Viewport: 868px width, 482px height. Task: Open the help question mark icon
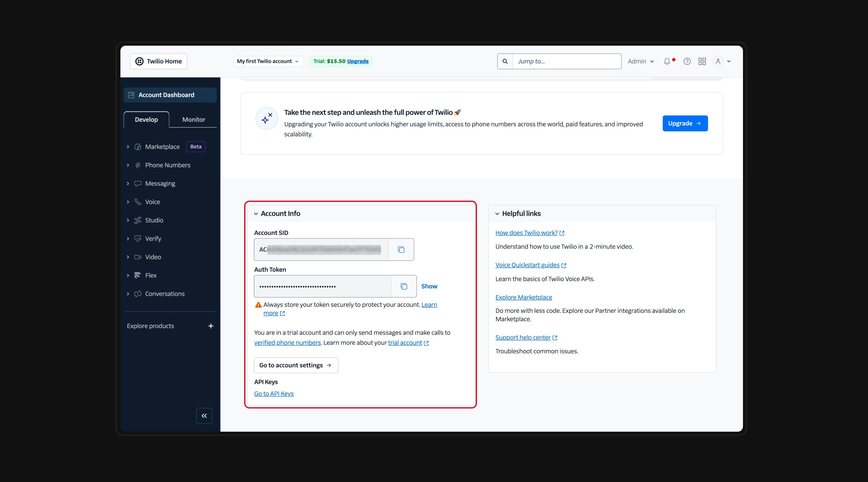coord(687,61)
